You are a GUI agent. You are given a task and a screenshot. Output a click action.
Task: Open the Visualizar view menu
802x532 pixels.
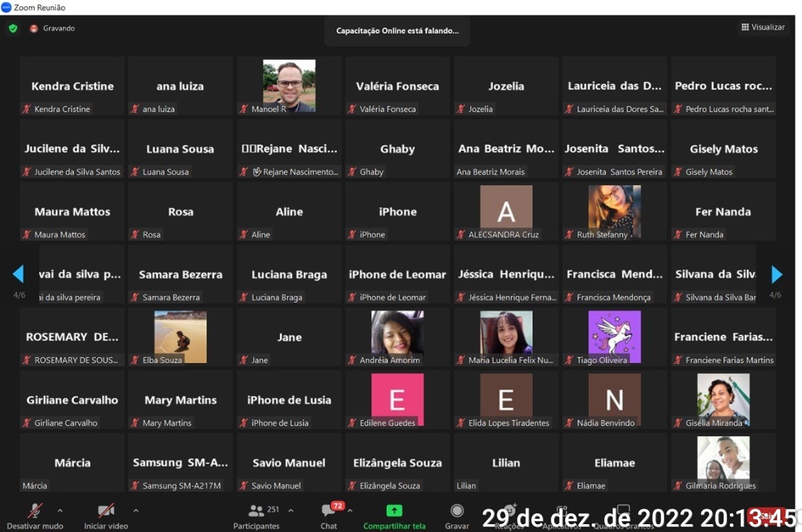pos(762,27)
